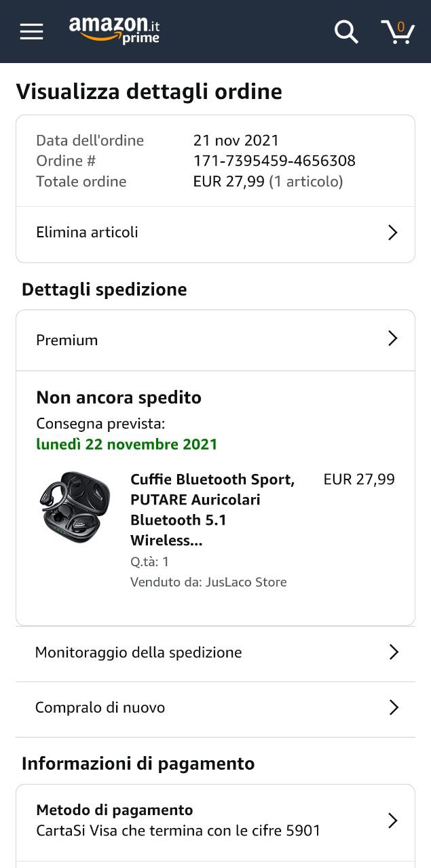Tap the JusLaco Store seller name
This screenshot has height=868, width=431.
(246, 582)
